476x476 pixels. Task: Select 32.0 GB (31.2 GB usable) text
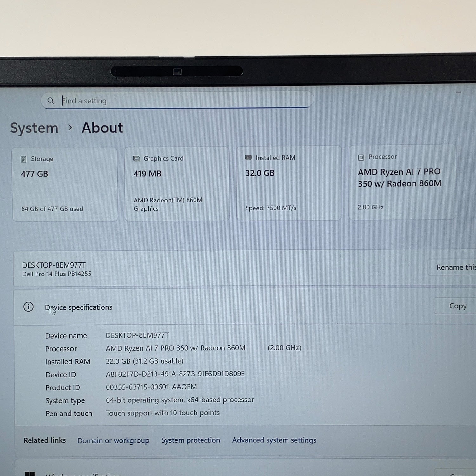(145, 361)
